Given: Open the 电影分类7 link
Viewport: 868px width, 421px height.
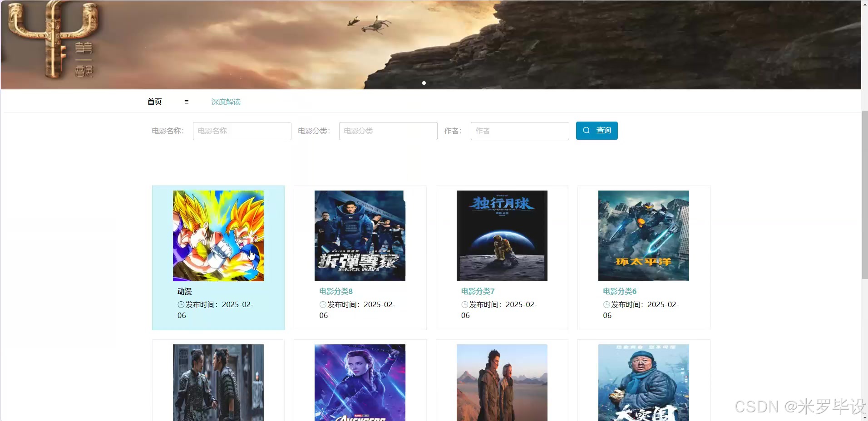Looking at the screenshot, I should [x=478, y=291].
